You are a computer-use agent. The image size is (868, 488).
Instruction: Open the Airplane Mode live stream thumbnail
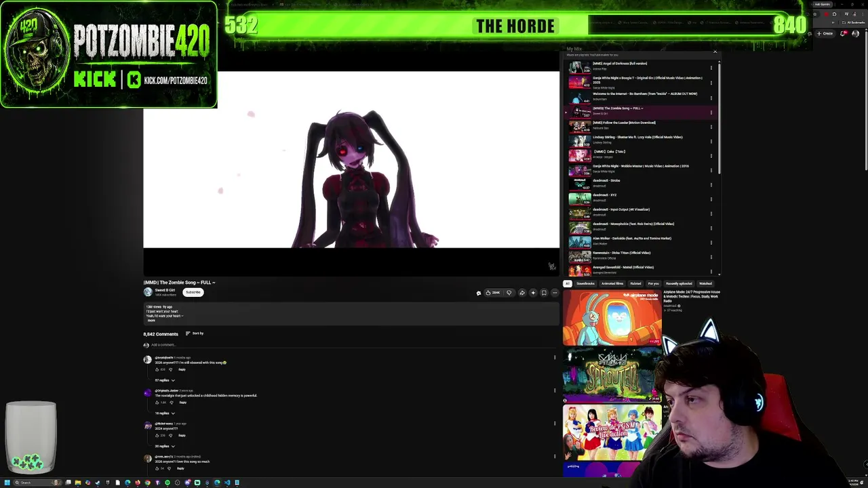612,317
